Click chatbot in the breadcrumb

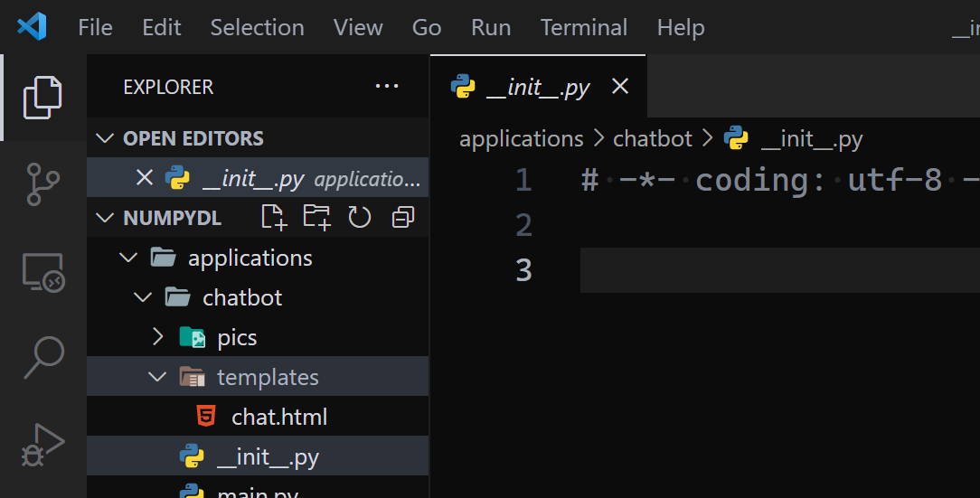[x=653, y=138]
